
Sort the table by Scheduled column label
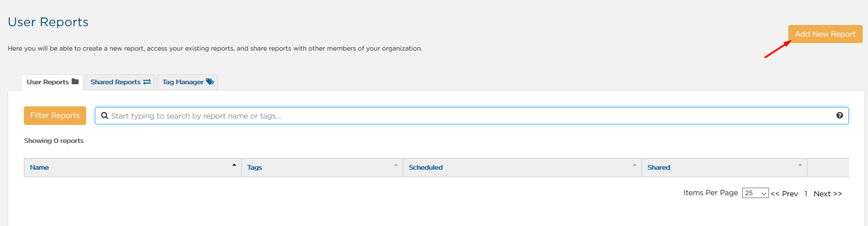(426, 167)
